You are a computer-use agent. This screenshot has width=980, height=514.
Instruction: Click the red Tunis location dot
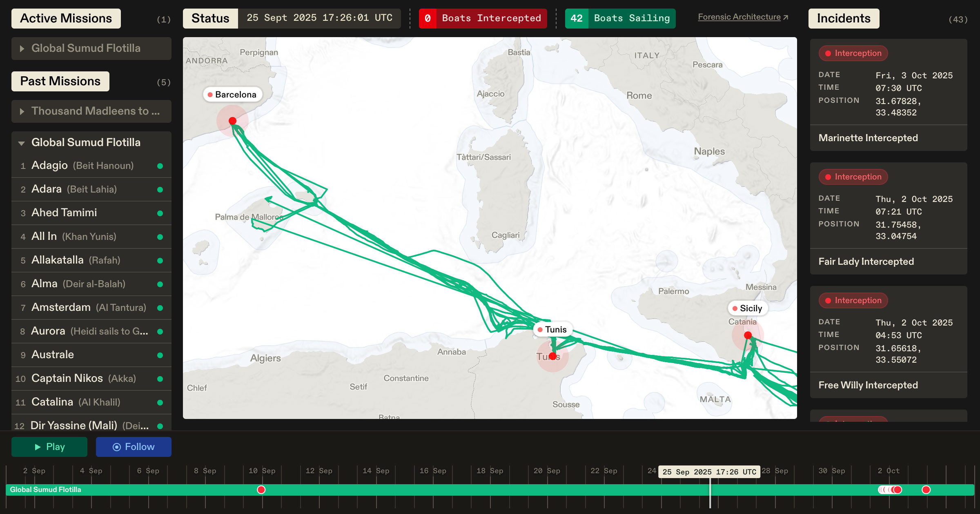point(552,356)
